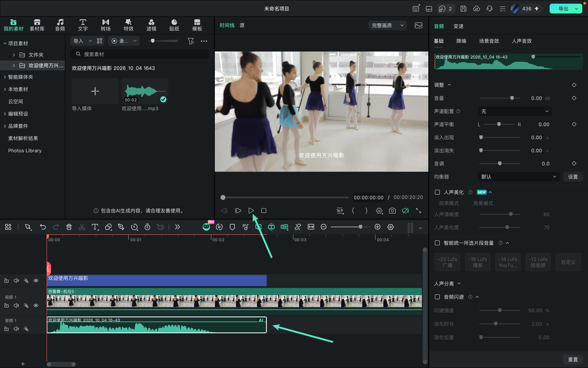Open the 均衡器 dropdown showing 默认

click(x=519, y=177)
